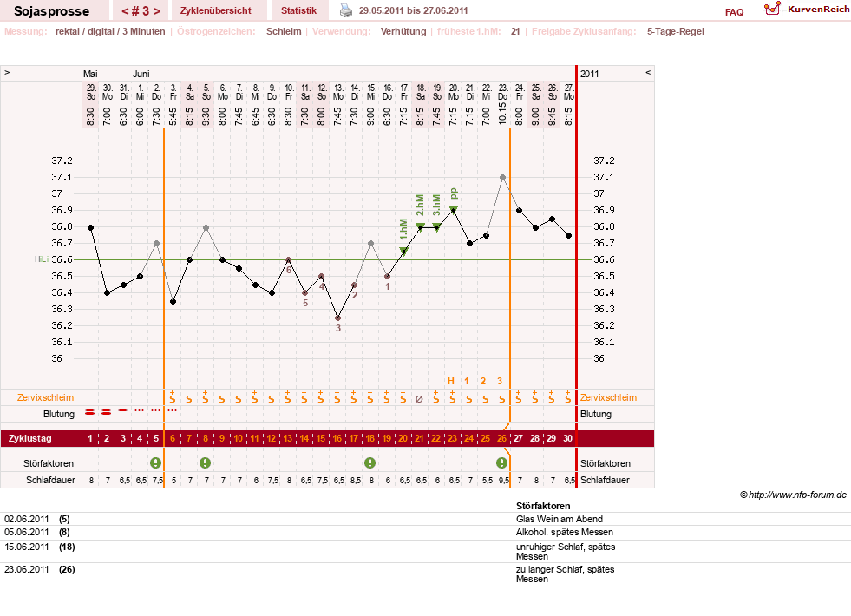Click the S+ mucus symbol on cycle day 30
The width and height of the screenshot is (851, 616).
tap(567, 396)
